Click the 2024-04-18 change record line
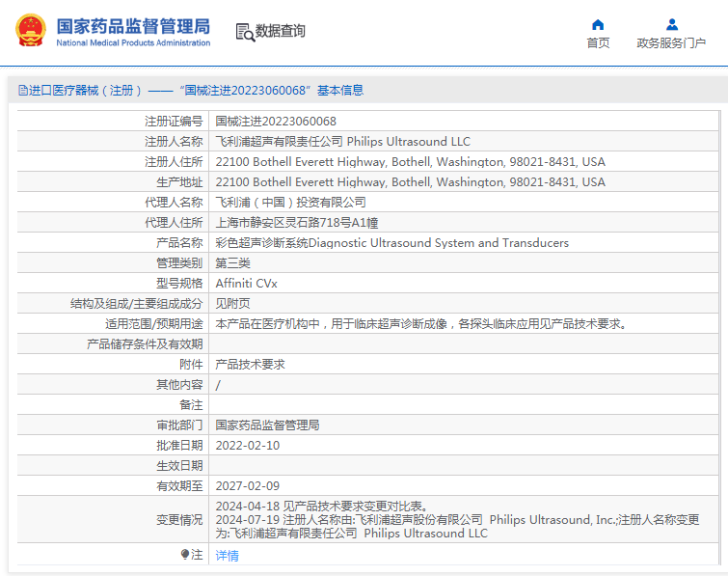Viewport: 728px width, 576px height. (321, 506)
